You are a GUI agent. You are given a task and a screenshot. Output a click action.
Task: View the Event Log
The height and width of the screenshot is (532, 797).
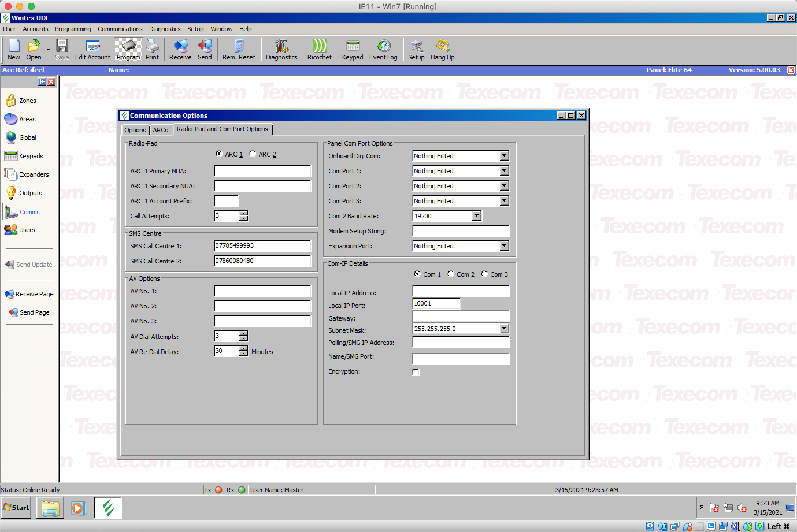click(383, 50)
